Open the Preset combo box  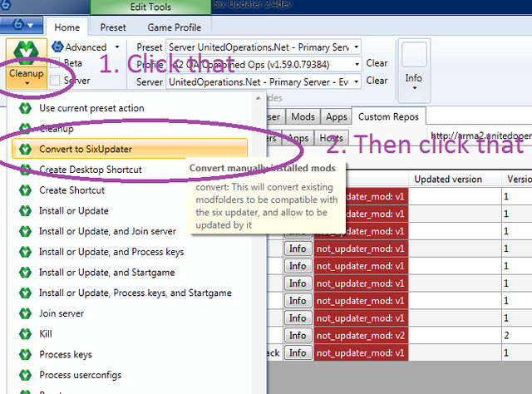click(x=264, y=47)
